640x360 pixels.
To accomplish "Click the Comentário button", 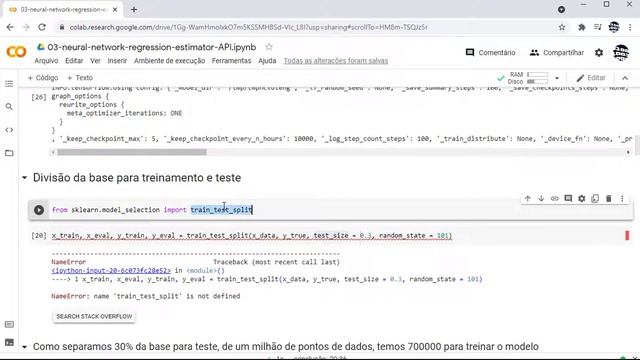I will point(491,53).
